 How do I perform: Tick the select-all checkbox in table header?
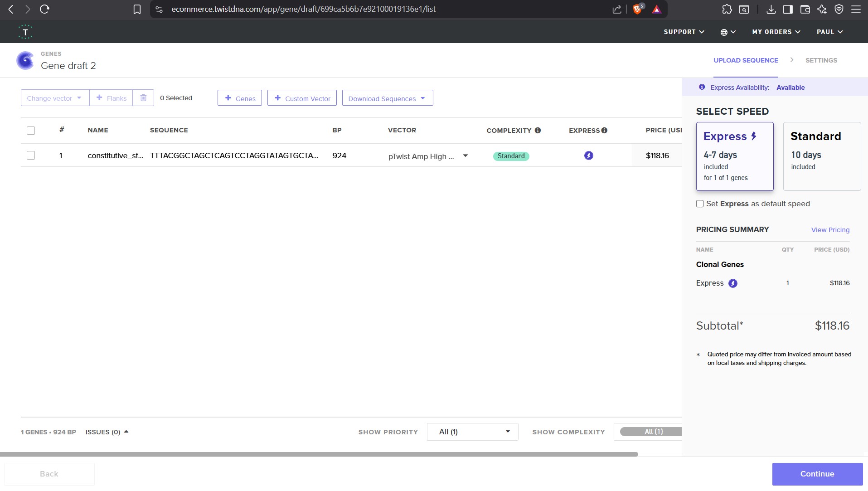click(31, 131)
